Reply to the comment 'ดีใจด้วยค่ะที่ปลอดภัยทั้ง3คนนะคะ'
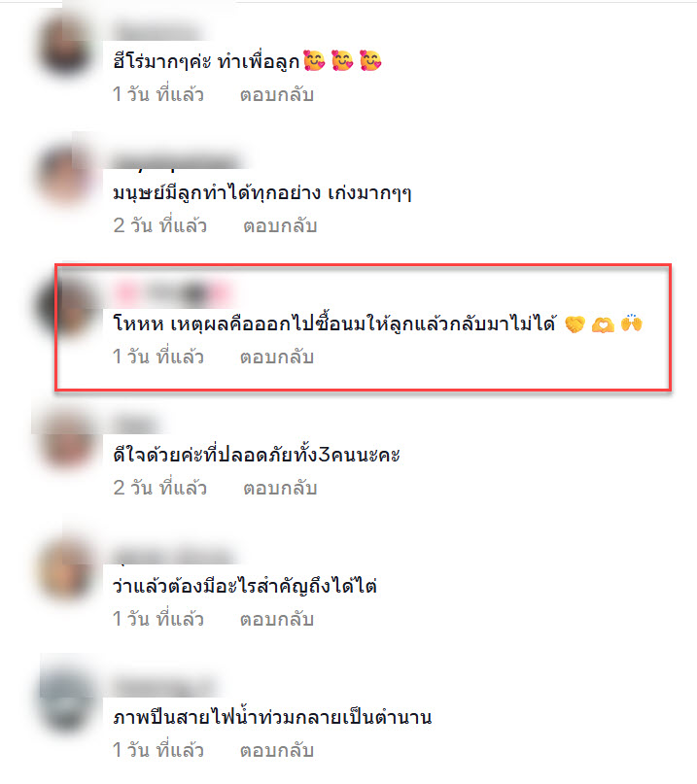This screenshot has width=697, height=784. pos(280,488)
